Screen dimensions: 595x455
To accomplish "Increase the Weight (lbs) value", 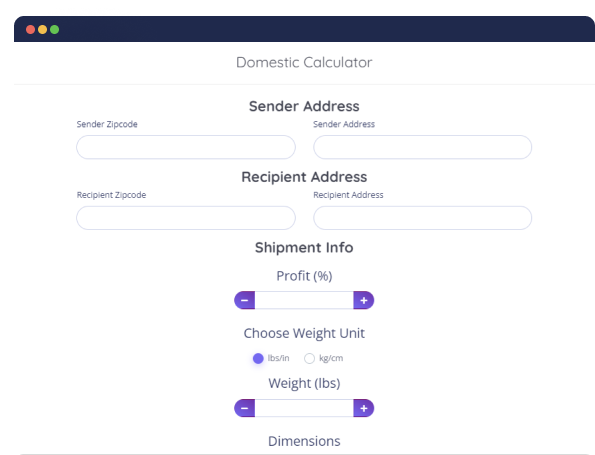I will point(364,408).
